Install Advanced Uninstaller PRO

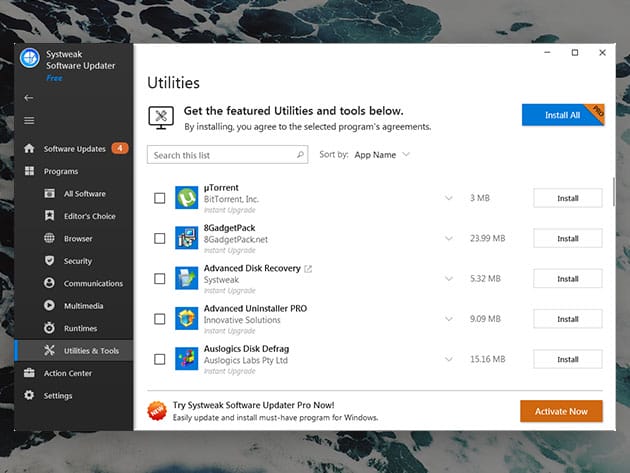[x=568, y=319]
